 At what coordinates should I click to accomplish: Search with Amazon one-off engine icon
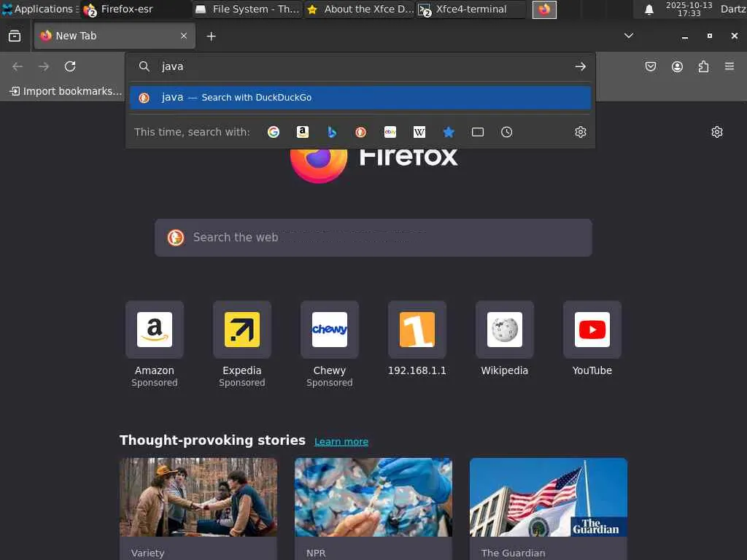(x=303, y=132)
